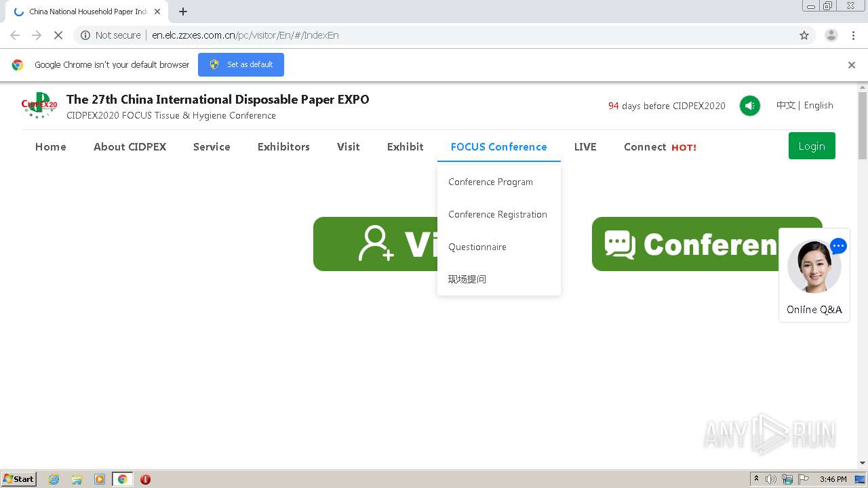Open About CIDPEX menu
Image resolution: width=868 pixels, height=488 pixels.
click(130, 146)
